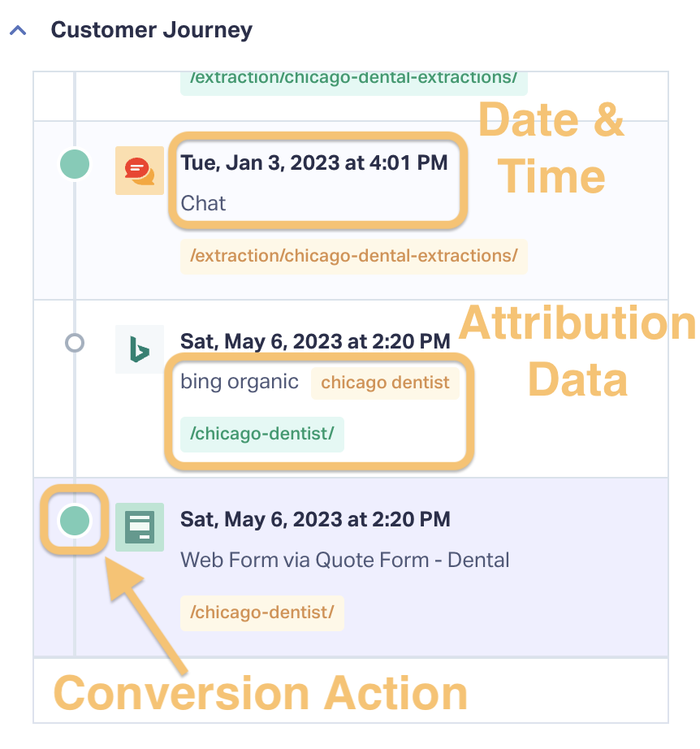Click the Chat activity label

[x=203, y=203]
